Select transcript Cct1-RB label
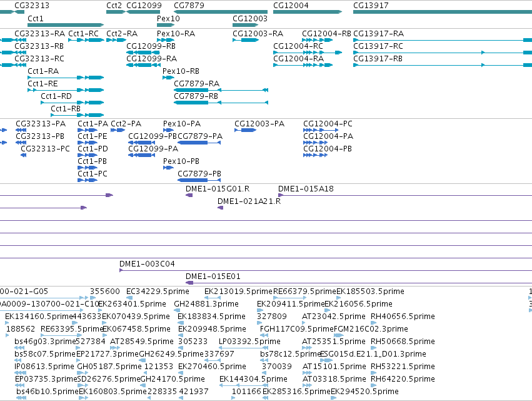 pyautogui.click(x=66, y=109)
